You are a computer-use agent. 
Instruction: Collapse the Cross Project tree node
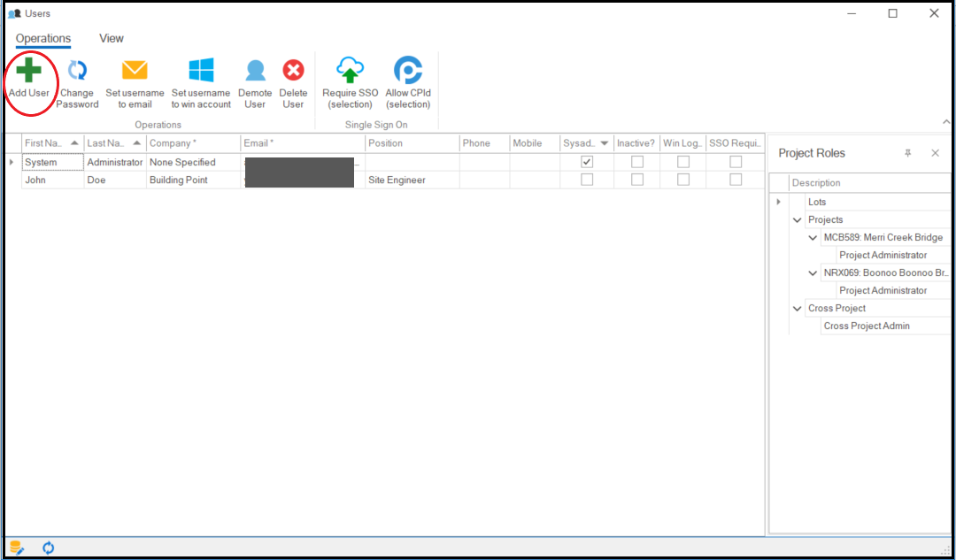798,308
